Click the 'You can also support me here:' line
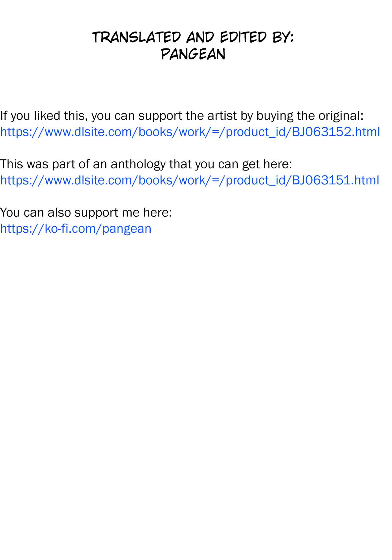This screenshot has width=392, height=560. point(86,212)
